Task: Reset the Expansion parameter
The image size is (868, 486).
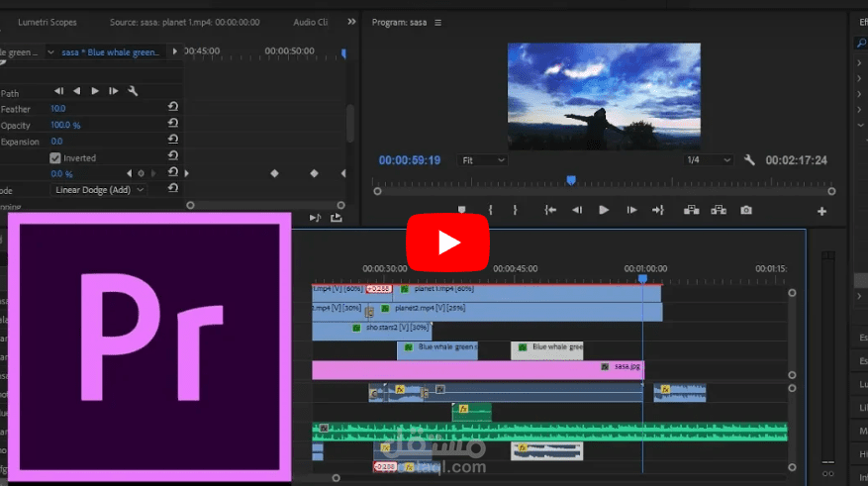Action: [x=173, y=139]
